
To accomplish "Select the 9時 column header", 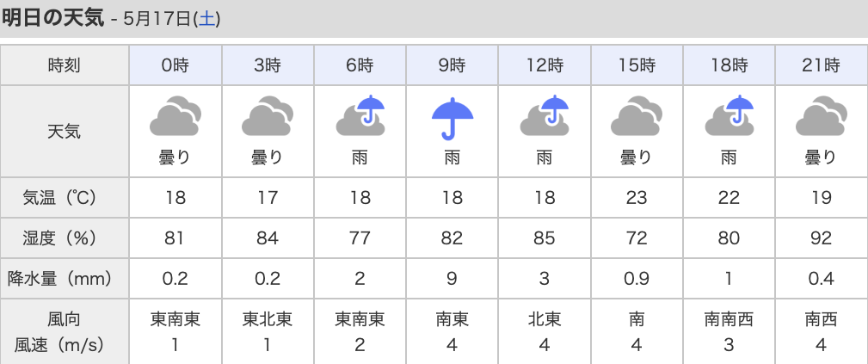I will click(x=452, y=65).
